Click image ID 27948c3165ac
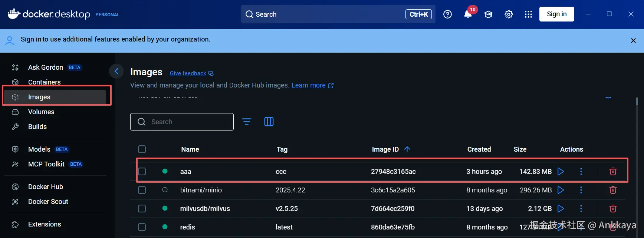The image size is (644, 238). coord(393,172)
